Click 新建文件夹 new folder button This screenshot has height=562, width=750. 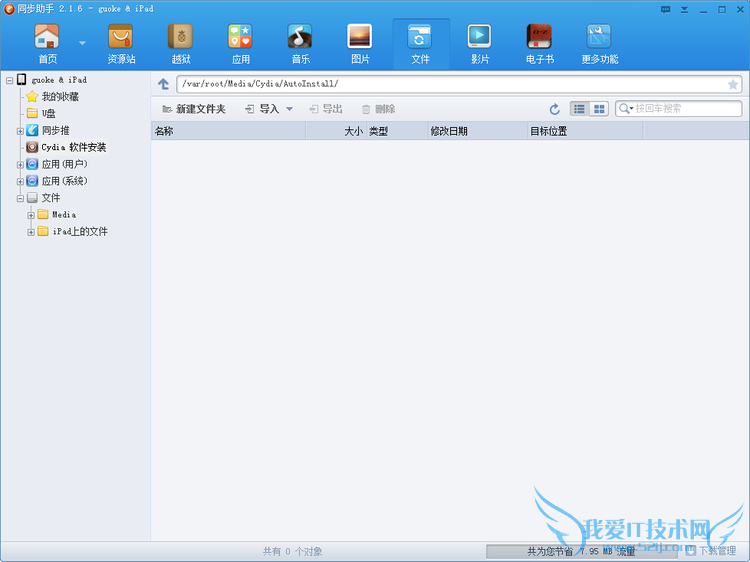(194, 109)
